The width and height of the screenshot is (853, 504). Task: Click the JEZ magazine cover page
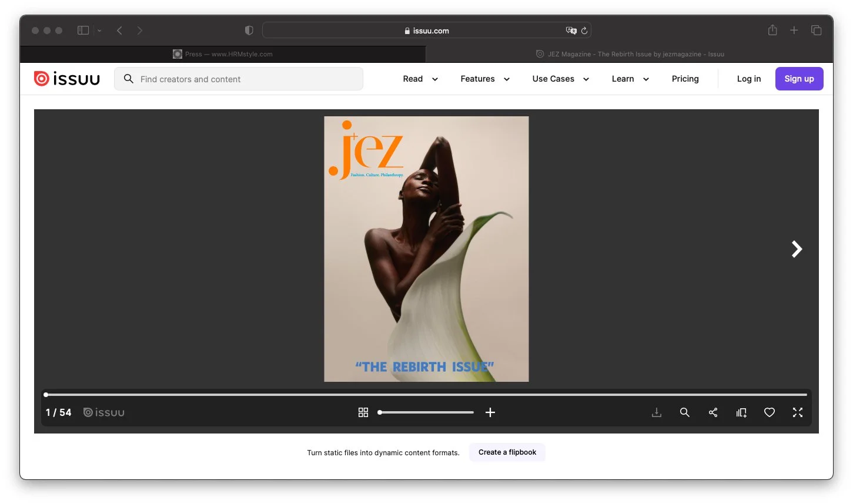(x=426, y=249)
